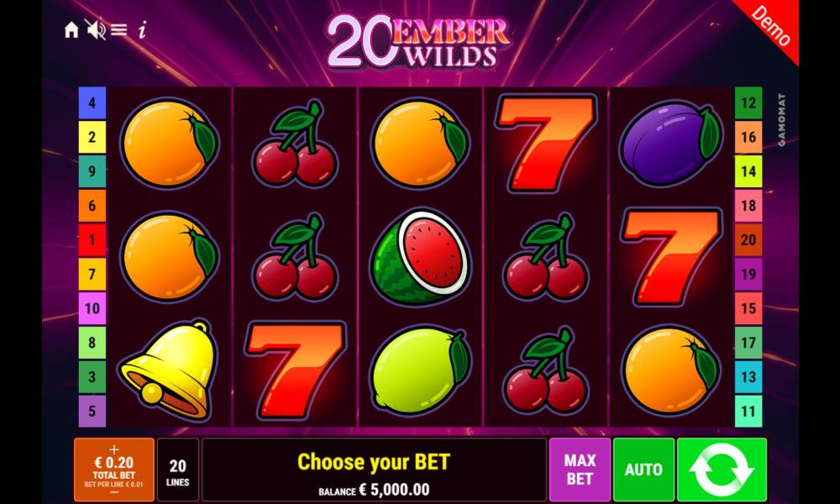840x504 pixels.
Task: Unmute the game sound
Action: click(x=96, y=30)
